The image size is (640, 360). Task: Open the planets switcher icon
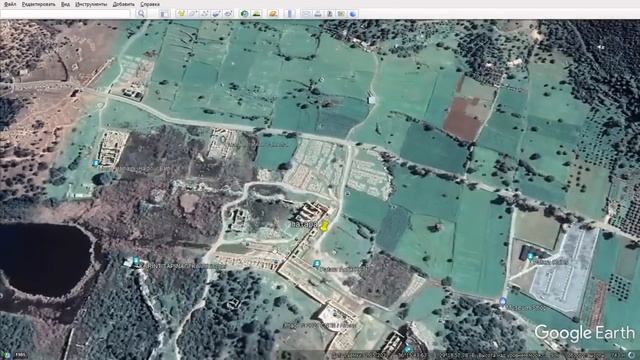coord(273,14)
